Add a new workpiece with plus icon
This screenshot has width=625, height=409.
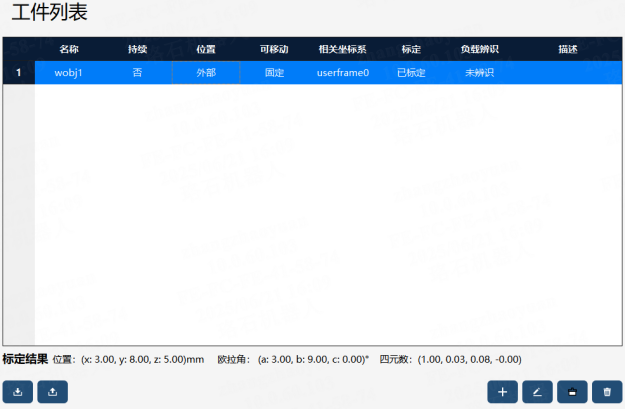(502, 392)
